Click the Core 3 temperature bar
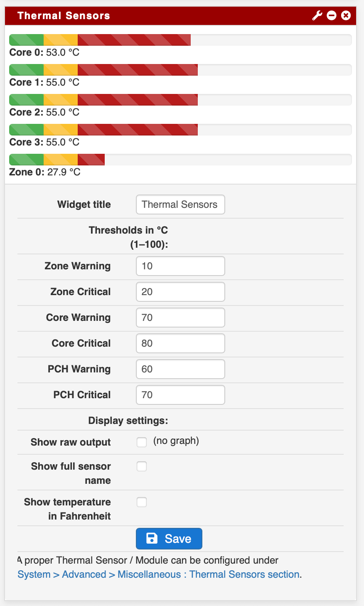364x606 pixels. (180, 130)
